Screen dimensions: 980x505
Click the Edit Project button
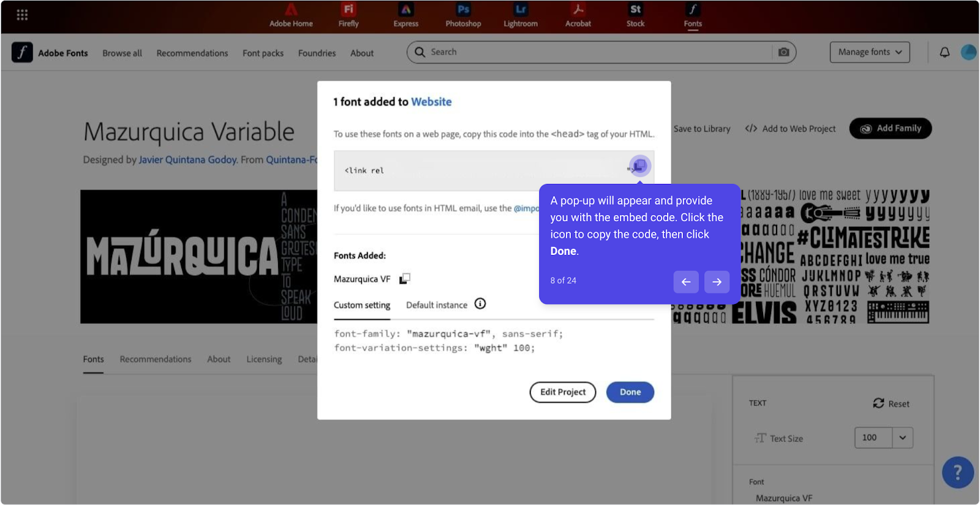click(x=562, y=392)
